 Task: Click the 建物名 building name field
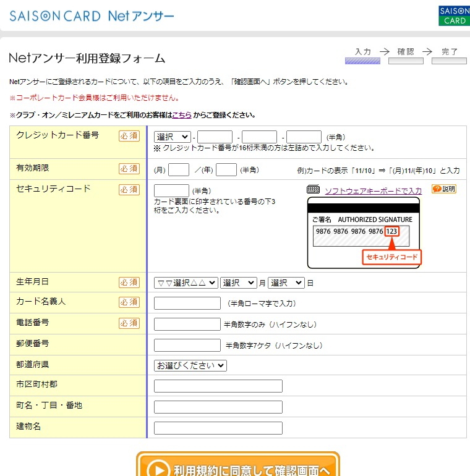[218, 428]
